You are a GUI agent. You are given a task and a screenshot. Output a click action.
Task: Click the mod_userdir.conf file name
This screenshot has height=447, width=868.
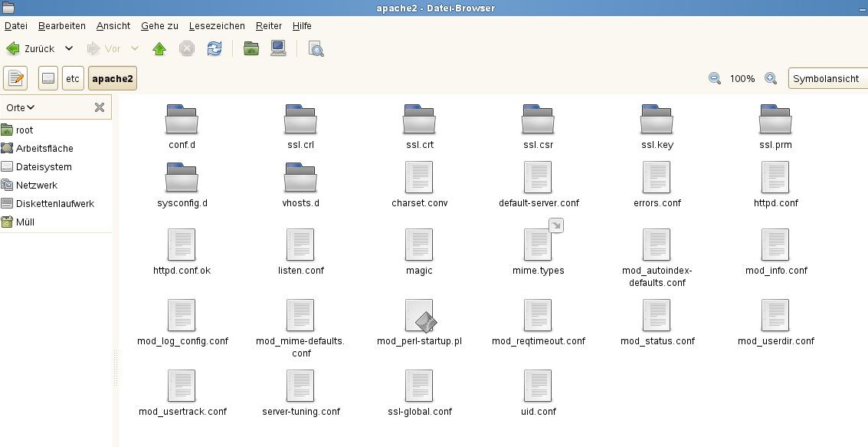coord(776,341)
